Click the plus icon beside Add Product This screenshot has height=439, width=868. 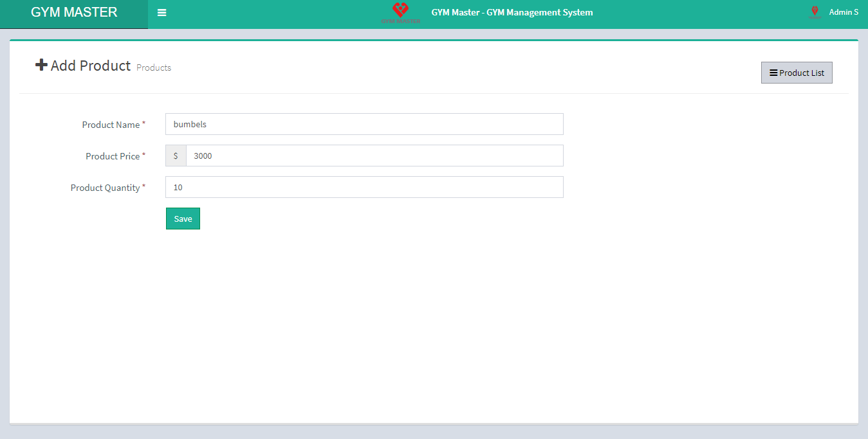pos(41,65)
